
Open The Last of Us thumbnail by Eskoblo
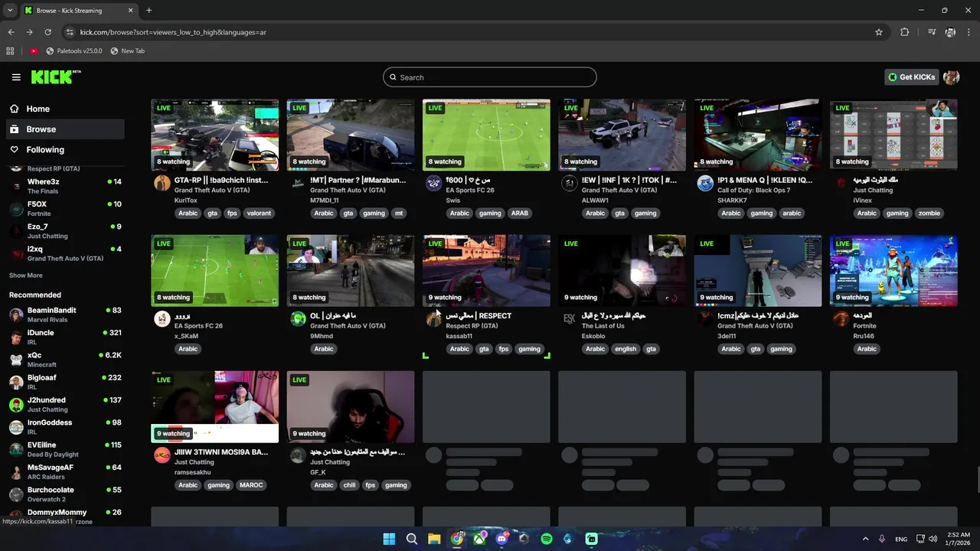[622, 271]
